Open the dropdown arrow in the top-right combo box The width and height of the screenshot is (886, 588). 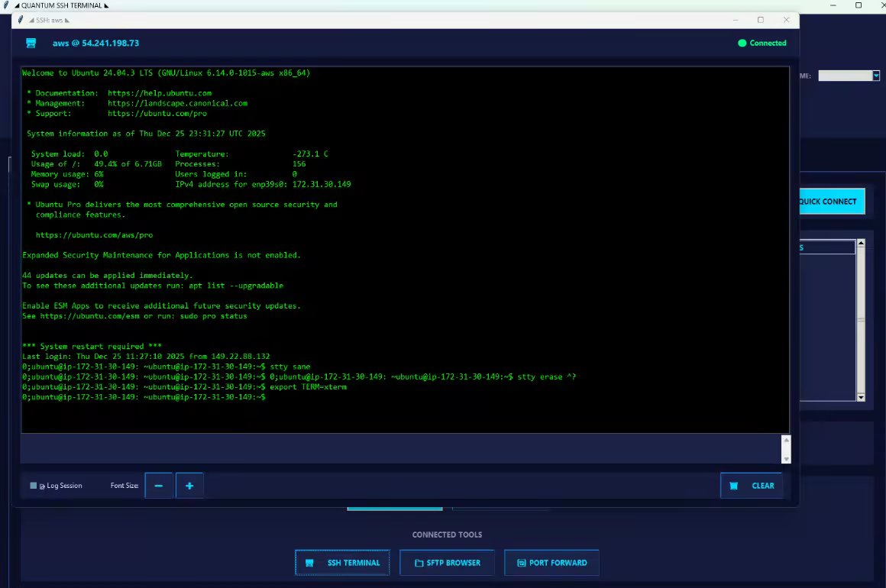(x=876, y=76)
